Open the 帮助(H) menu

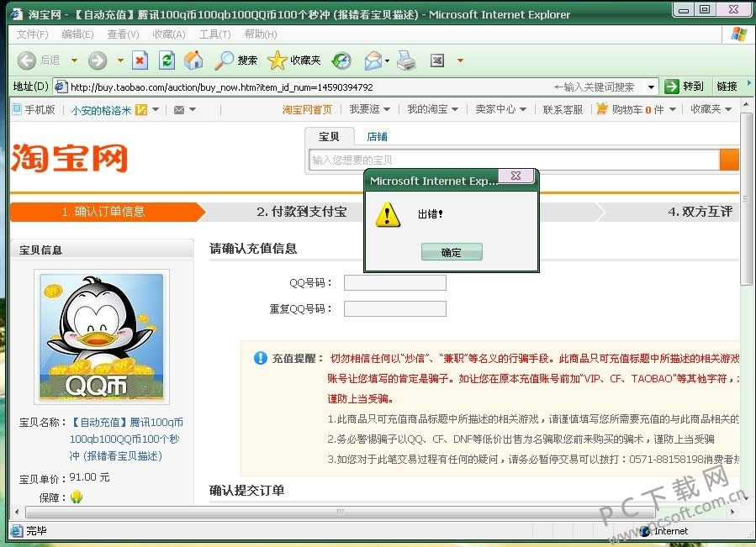click(261, 34)
